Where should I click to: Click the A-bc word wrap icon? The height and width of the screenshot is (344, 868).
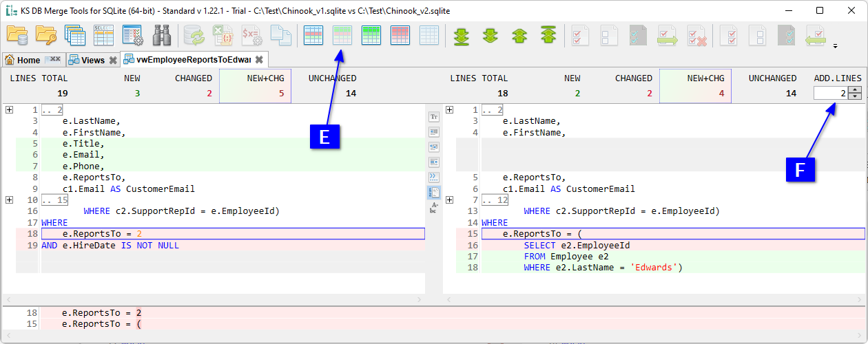tap(434, 208)
